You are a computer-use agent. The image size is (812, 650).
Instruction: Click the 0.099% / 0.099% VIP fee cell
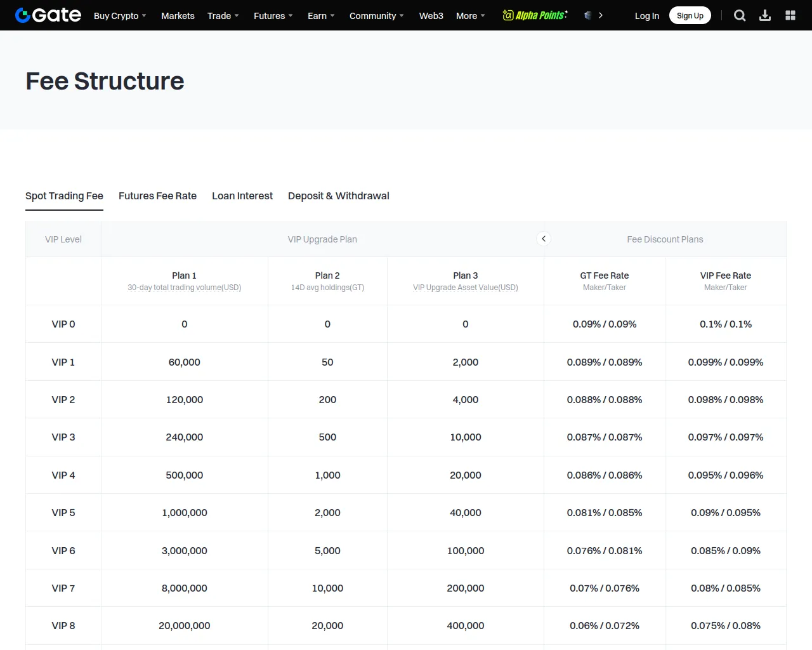pyautogui.click(x=726, y=362)
